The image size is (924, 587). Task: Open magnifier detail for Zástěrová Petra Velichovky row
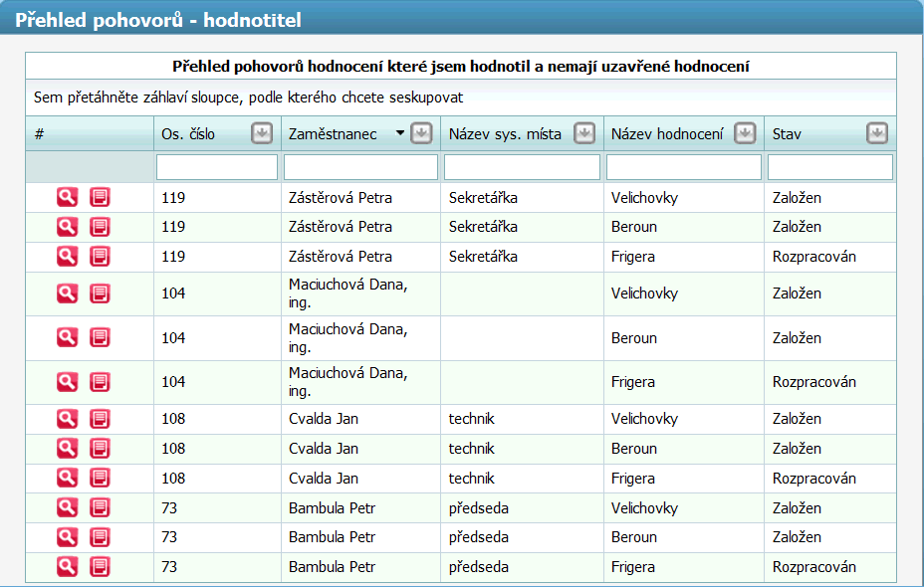click(x=67, y=197)
